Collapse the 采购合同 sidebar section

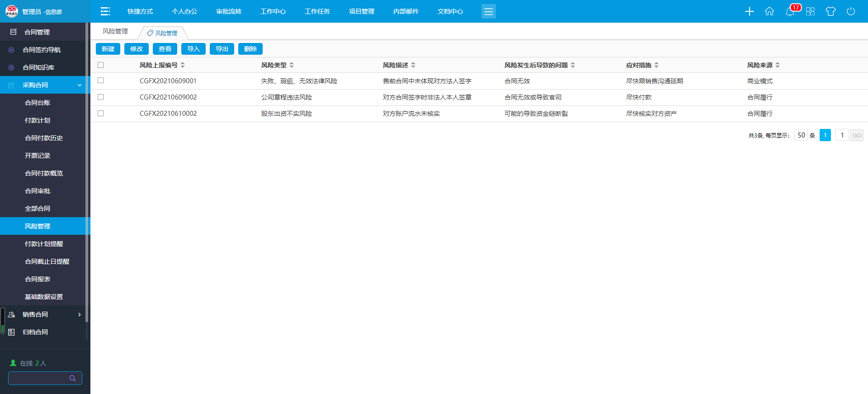coord(80,85)
